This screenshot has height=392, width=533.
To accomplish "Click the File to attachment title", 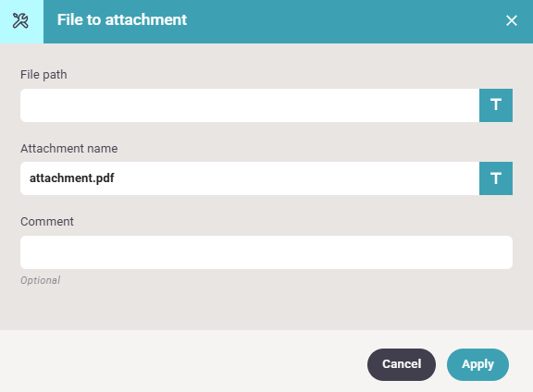I will (122, 19).
